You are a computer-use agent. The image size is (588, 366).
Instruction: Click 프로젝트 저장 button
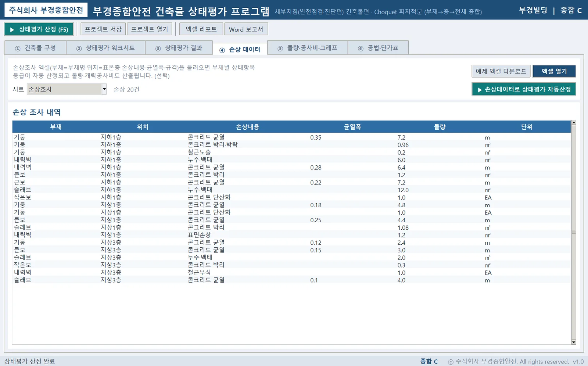(103, 29)
